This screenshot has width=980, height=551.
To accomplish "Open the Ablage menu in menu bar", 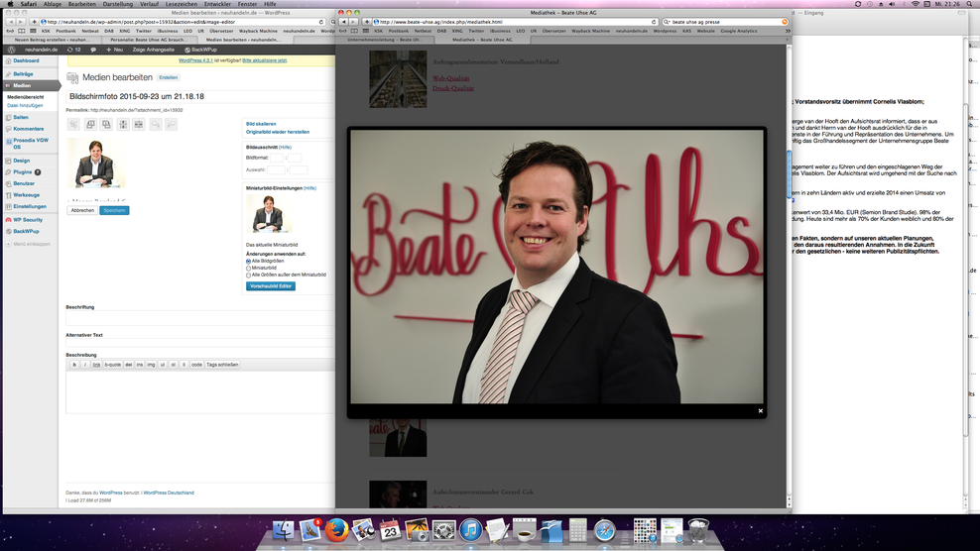I will click(53, 4).
